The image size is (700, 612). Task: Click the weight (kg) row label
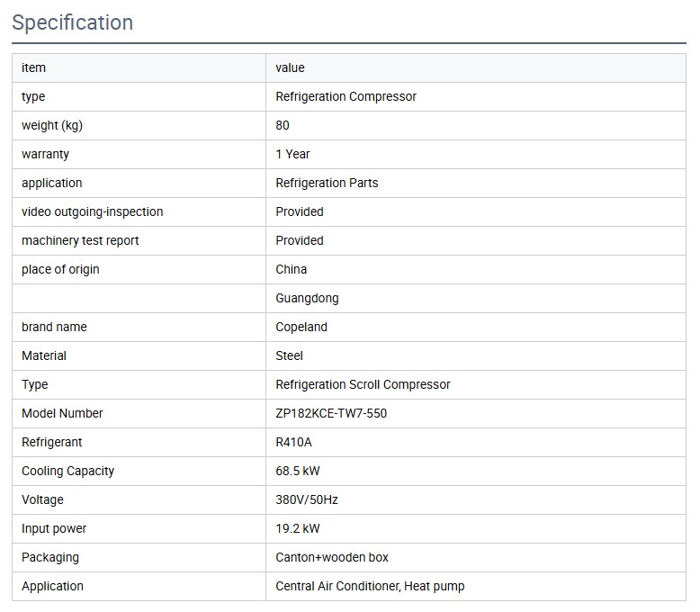52,125
